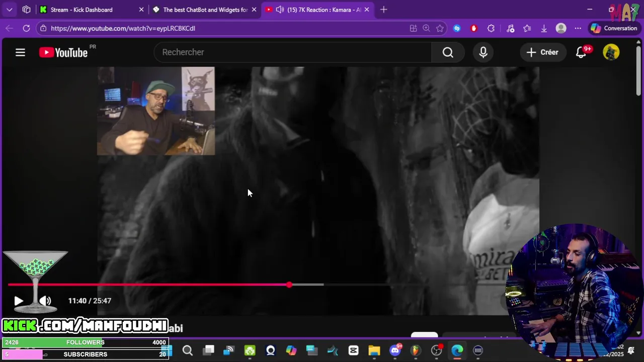Open the red hand blocker extension
Image resolution: width=644 pixels, height=362 pixels.
click(473, 28)
